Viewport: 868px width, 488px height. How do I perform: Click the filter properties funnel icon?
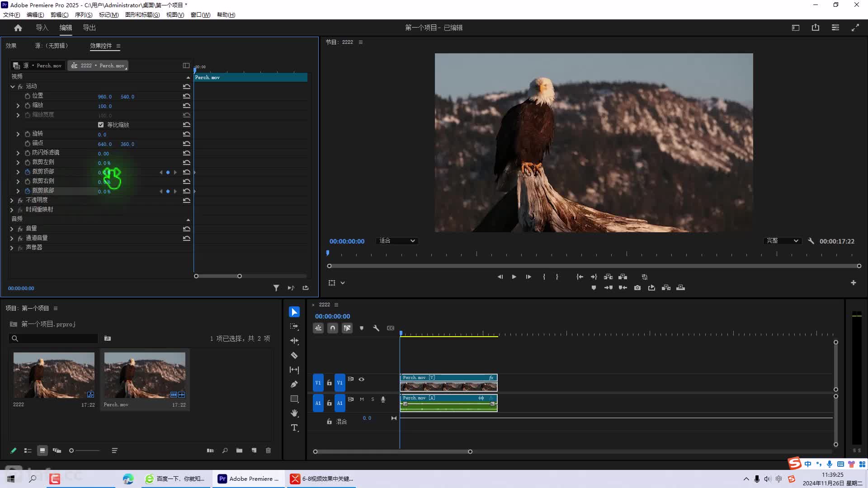[276, 288]
